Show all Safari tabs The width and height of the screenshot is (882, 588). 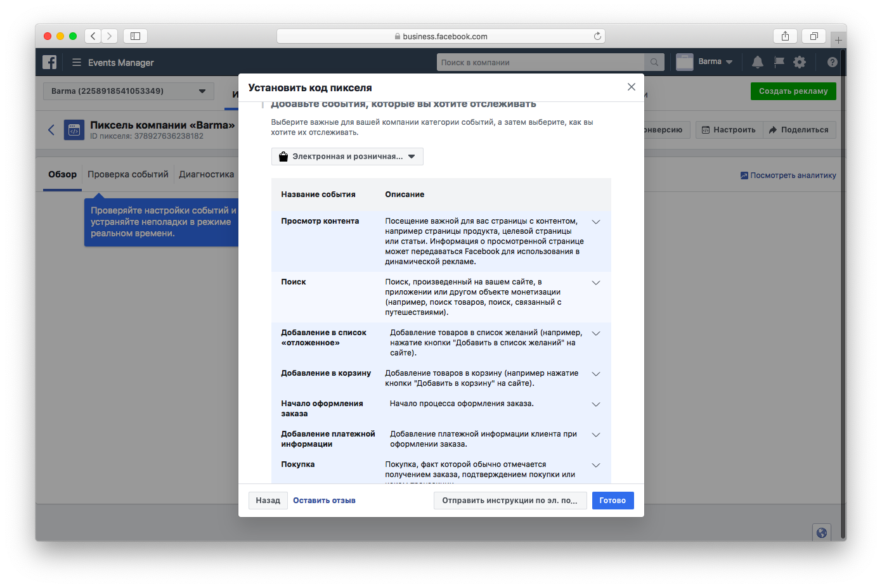(x=814, y=36)
